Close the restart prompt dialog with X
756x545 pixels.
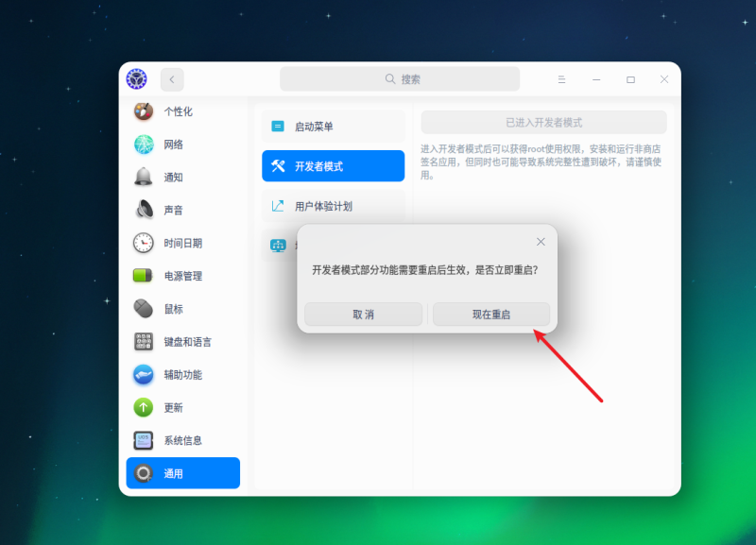pyautogui.click(x=541, y=242)
